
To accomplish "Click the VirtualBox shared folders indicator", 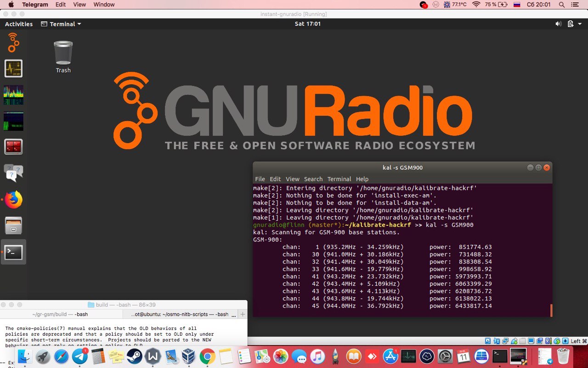I will tap(522, 341).
